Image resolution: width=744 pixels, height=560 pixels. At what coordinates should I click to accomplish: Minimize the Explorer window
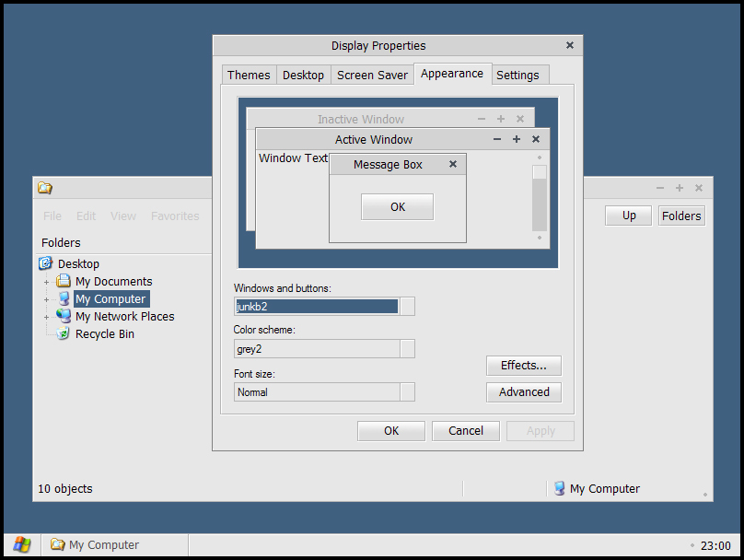click(x=660, y=188)
